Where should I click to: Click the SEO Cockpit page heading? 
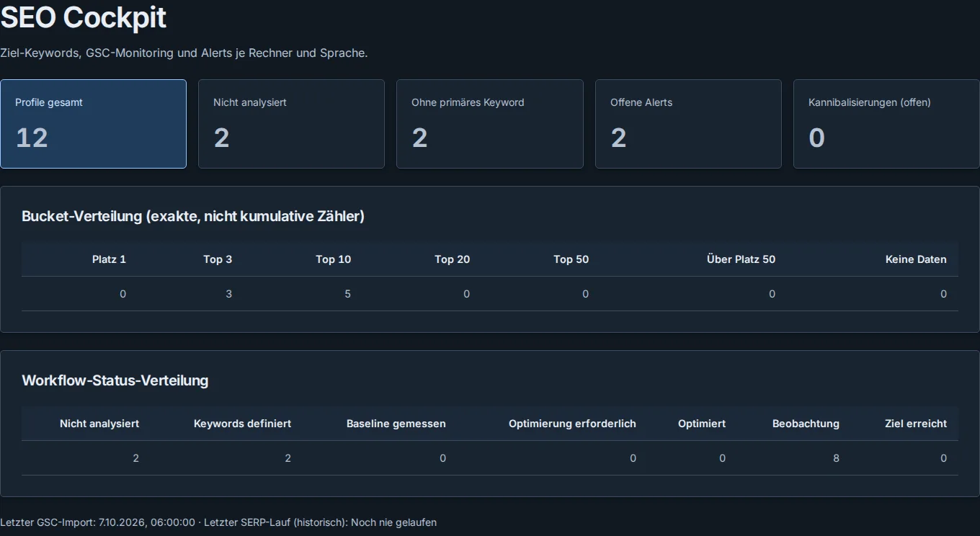tap(84, 17)
